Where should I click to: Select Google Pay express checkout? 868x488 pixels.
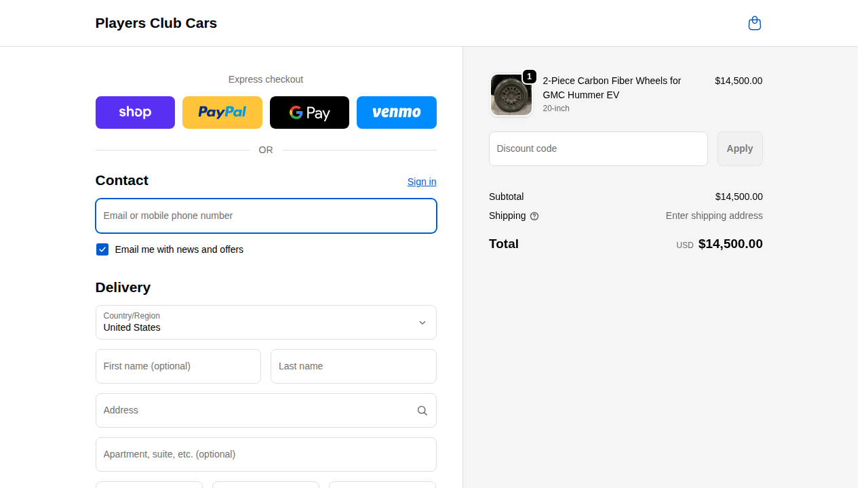click(x=309, y=113)
